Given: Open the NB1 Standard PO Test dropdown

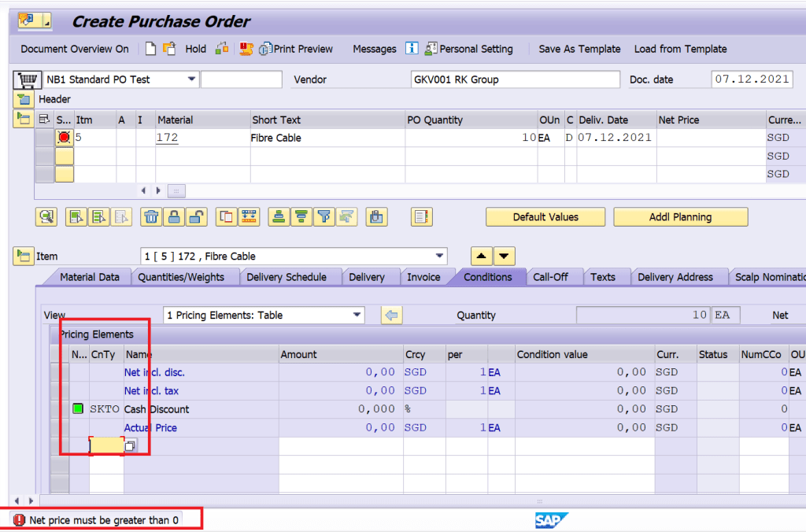Looking at the screenshot, I should (x=191, y=79).
